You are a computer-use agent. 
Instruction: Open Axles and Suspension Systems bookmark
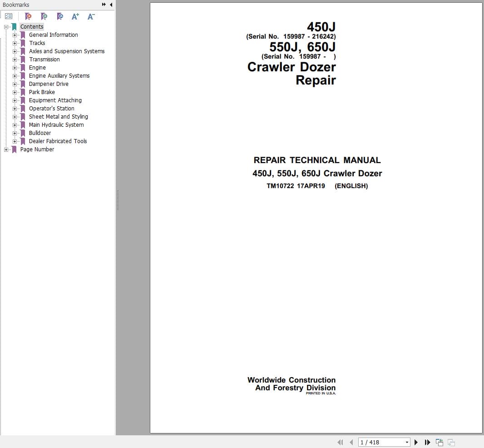pos(67,51)
